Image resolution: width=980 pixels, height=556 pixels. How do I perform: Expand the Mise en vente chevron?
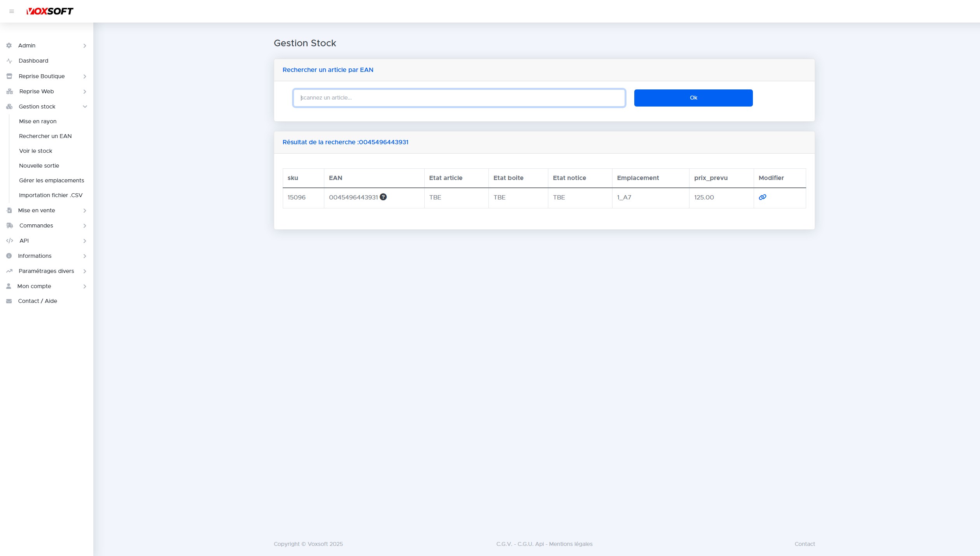click(85, 211)
